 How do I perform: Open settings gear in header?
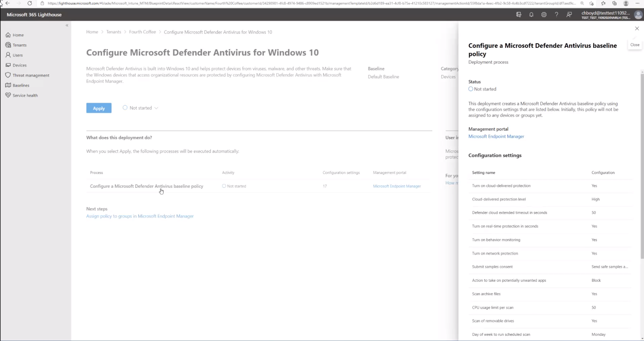(544, 15)
